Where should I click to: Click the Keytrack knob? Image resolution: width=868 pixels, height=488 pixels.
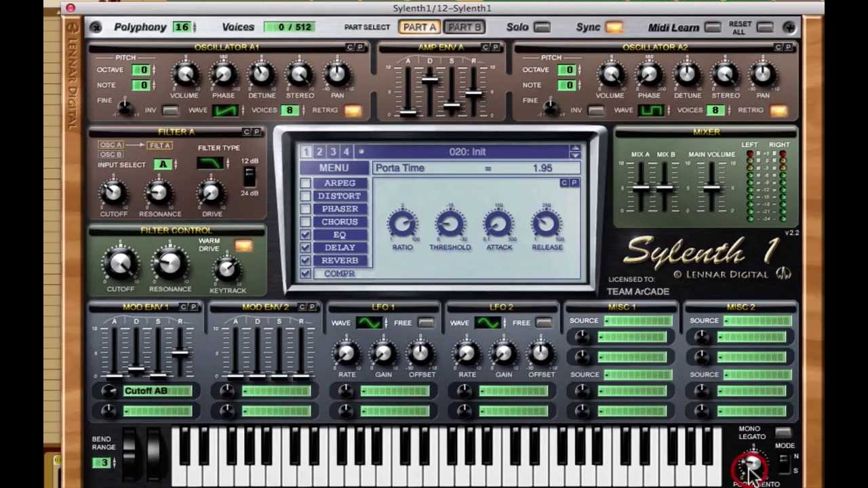click(x=227, y=270)
